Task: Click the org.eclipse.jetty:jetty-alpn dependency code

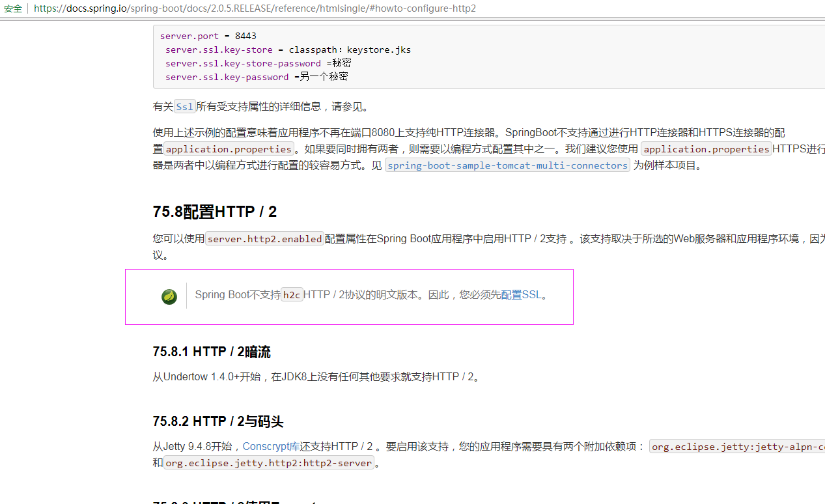Action: point(737,447)
